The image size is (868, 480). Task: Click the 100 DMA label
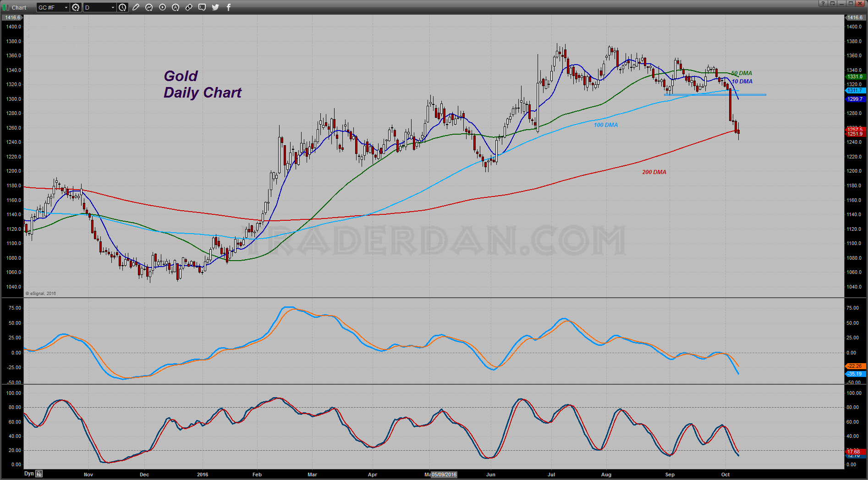(606, 125)
